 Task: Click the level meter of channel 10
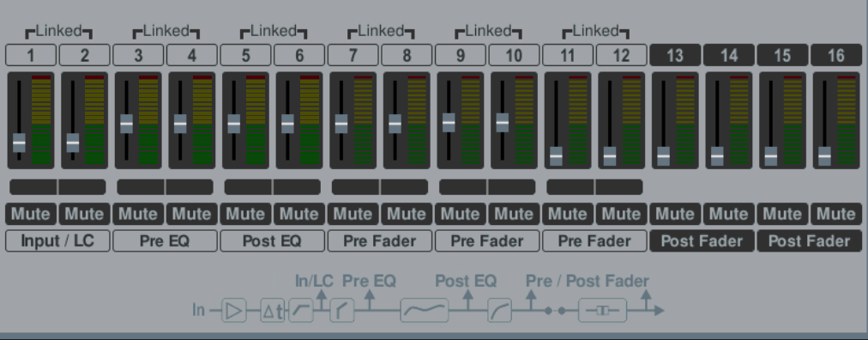tap(524, 120)
